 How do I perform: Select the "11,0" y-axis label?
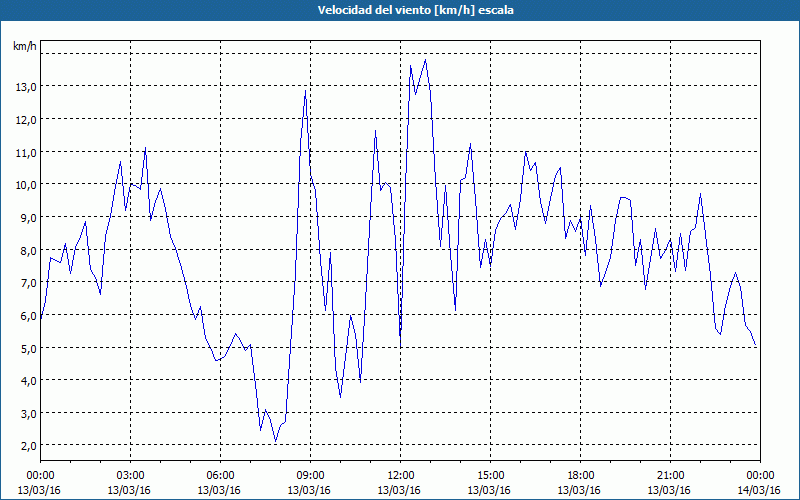26,153
